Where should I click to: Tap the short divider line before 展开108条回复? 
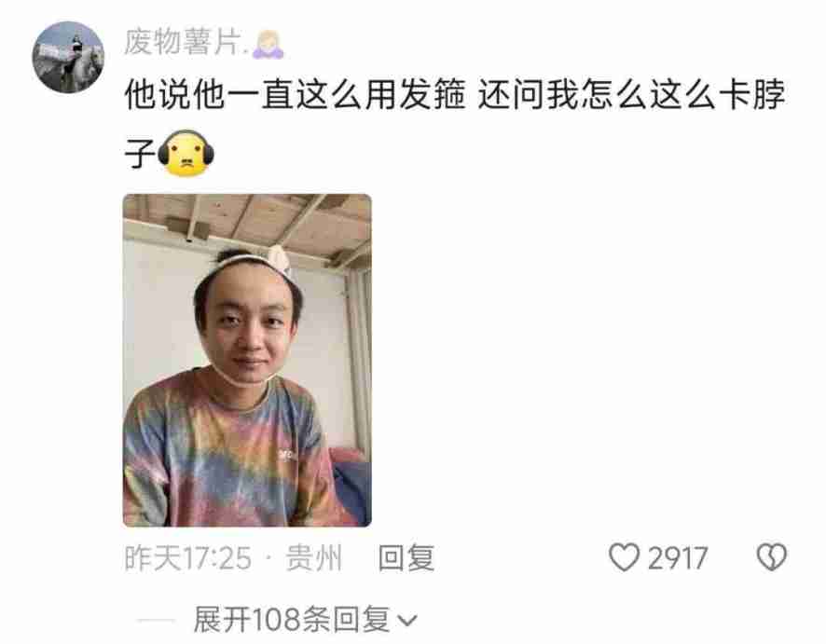(x=156, y=621)
